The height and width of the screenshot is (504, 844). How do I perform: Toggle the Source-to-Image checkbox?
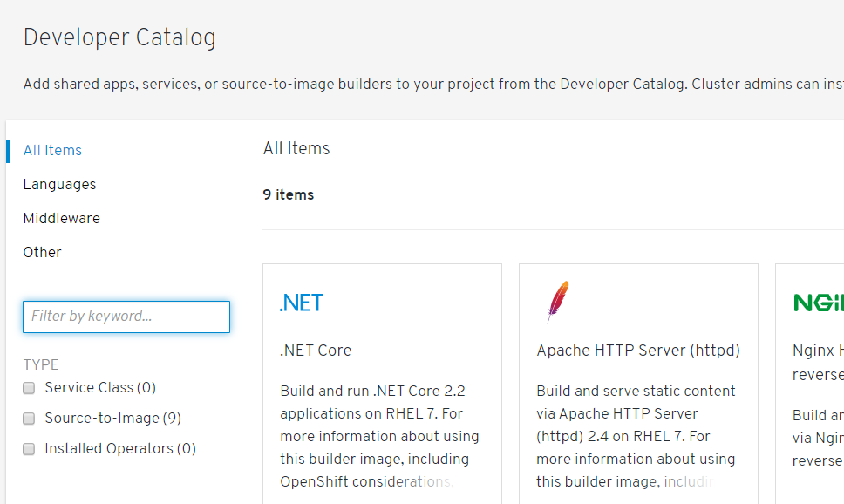tap(29, 419)
